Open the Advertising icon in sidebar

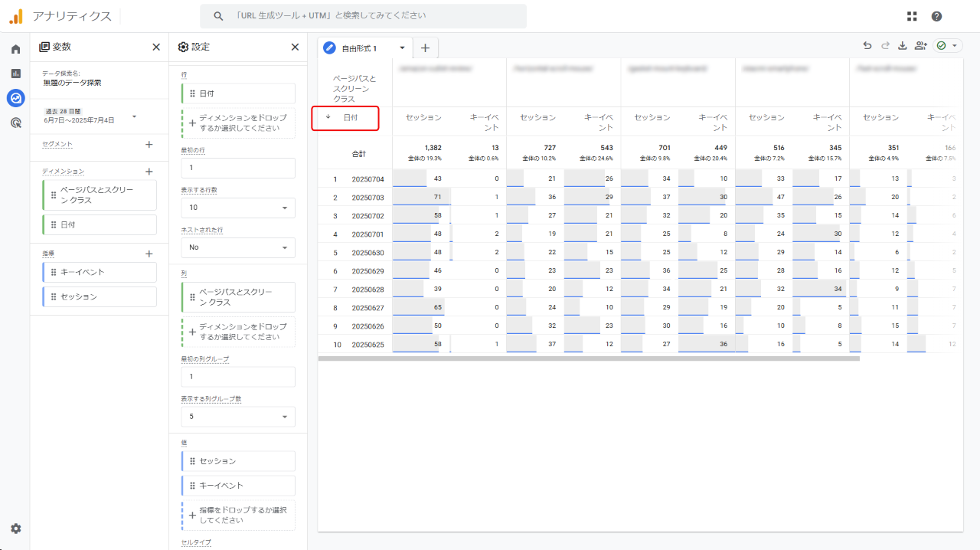click(x=15, y=123)
